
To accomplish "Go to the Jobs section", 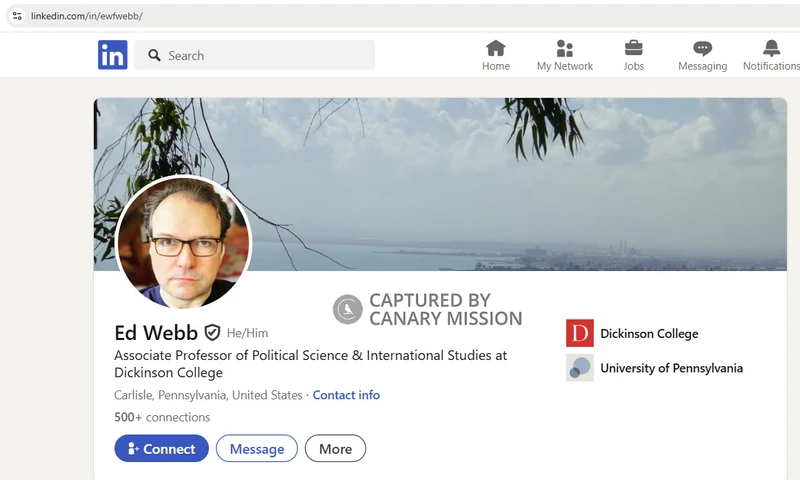I will 634,56.
